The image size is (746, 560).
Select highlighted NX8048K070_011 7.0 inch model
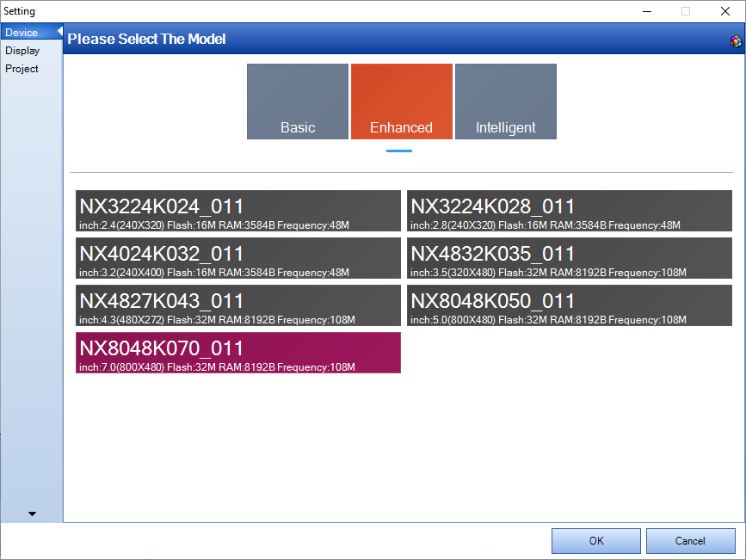[x=237, y=354]
